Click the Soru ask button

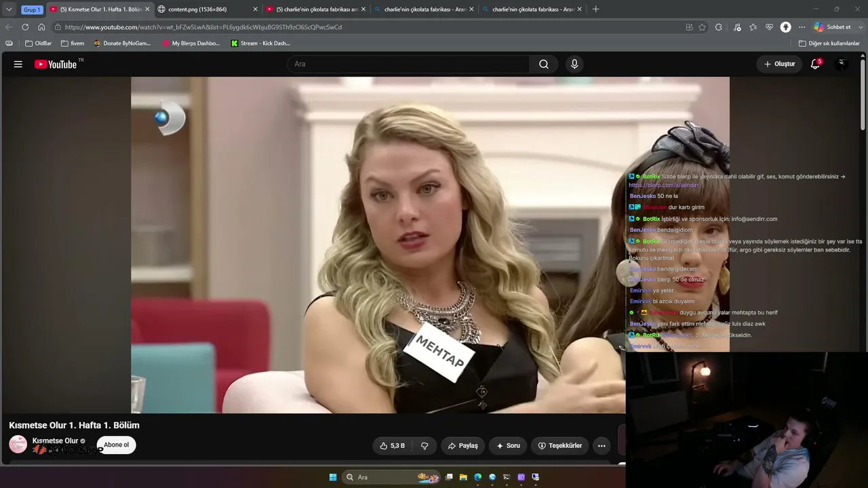508,446
